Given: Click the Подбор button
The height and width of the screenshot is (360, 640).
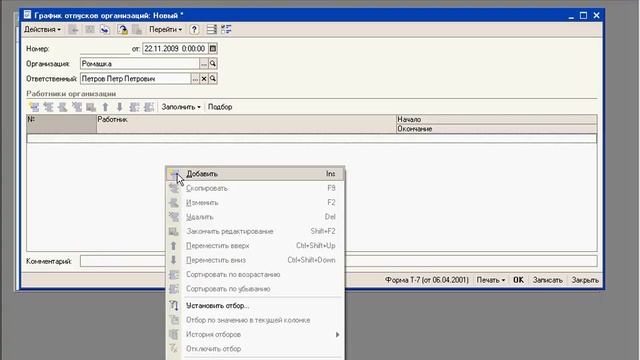Looking at the screenshot, I should [x=220, y=107].
